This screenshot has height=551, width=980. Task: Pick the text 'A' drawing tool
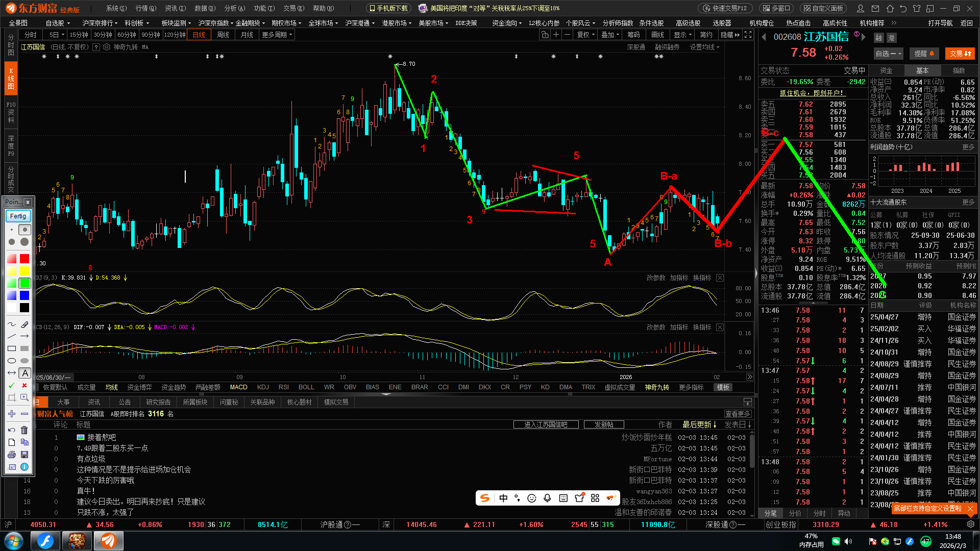click(x=24, y=373)
